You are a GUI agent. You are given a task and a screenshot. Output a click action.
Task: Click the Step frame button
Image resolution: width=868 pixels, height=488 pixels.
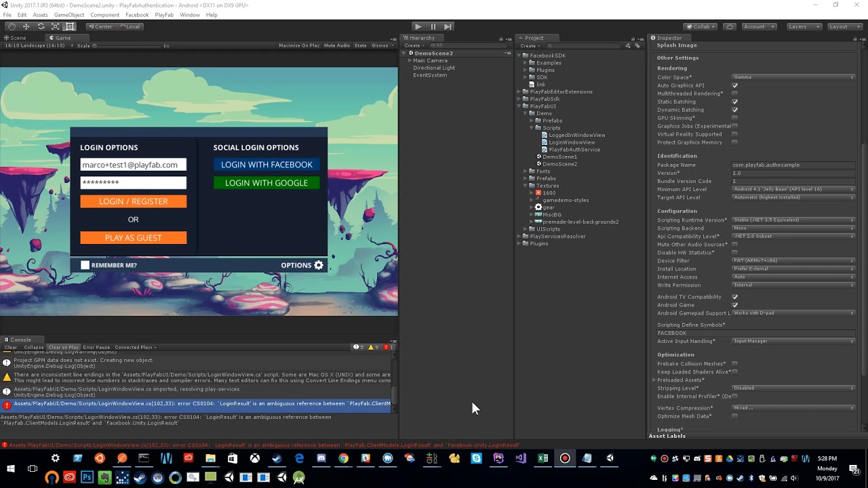point(448,26)
